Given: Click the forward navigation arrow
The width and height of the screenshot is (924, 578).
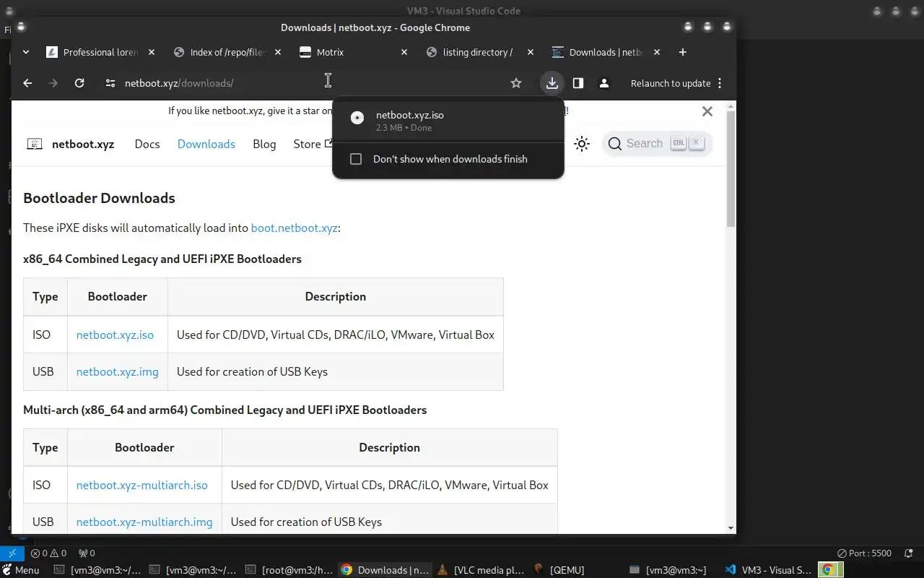Looking at the screenshot, I should tap(53, 83).
